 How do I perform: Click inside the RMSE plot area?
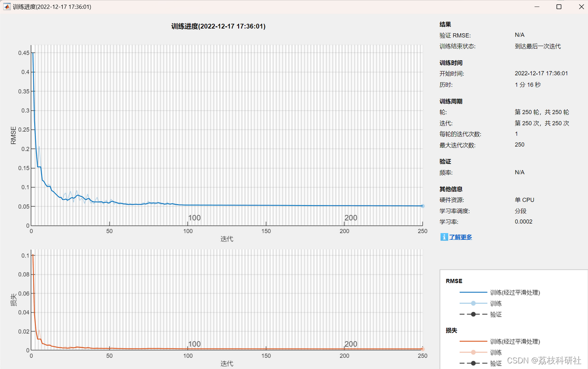point(216,130)
